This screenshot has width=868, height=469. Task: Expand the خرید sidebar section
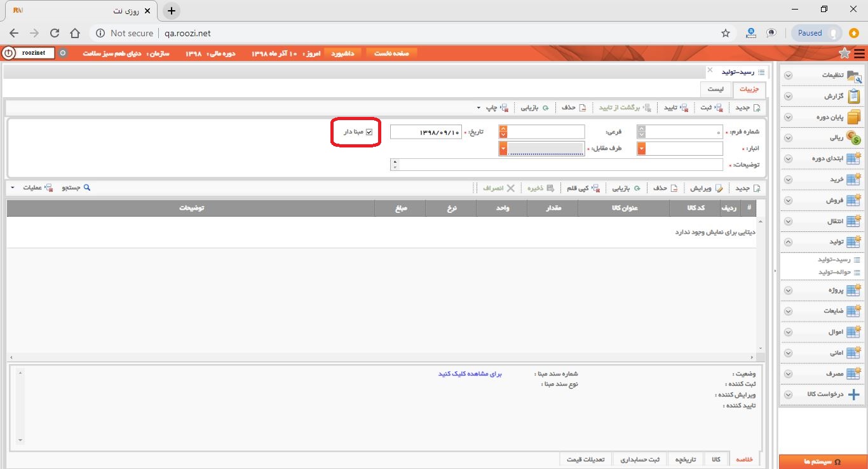tap(788, 180)
